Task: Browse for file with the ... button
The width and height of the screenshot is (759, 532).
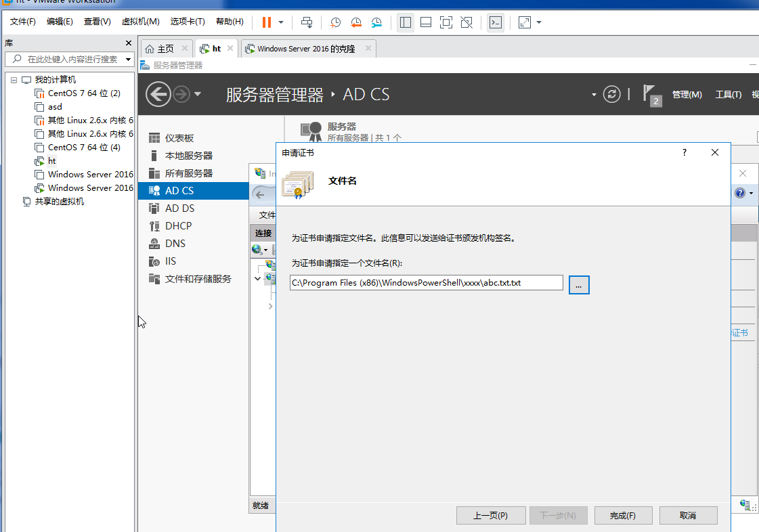Action: click(x=579, y=285)
